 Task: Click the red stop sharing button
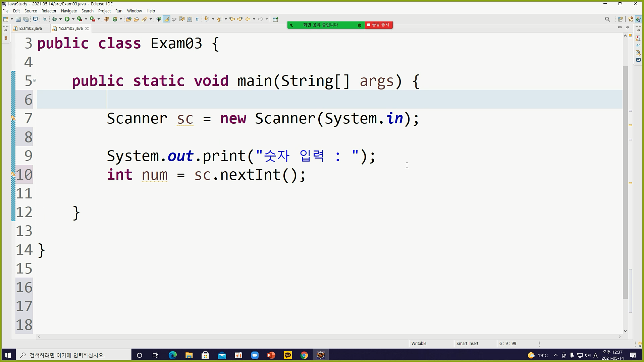(x=379, y=25)
